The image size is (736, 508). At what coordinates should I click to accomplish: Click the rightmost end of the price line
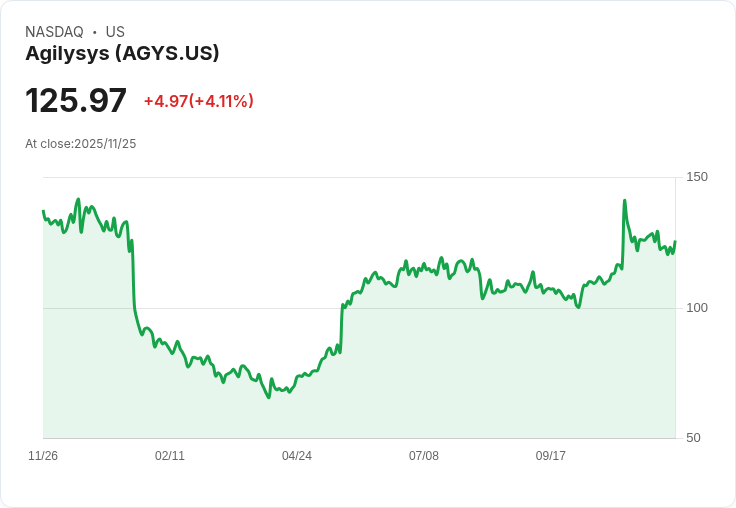pyautogui.click(x=675, y=242)
